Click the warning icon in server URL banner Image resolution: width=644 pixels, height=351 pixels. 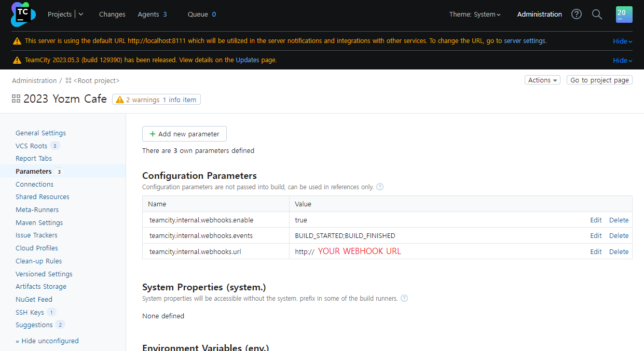pos(17,41)
